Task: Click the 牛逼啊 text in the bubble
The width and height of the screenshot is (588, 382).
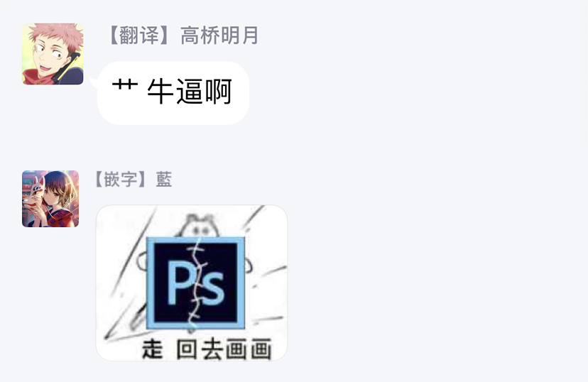Action: tap(190, 91)
